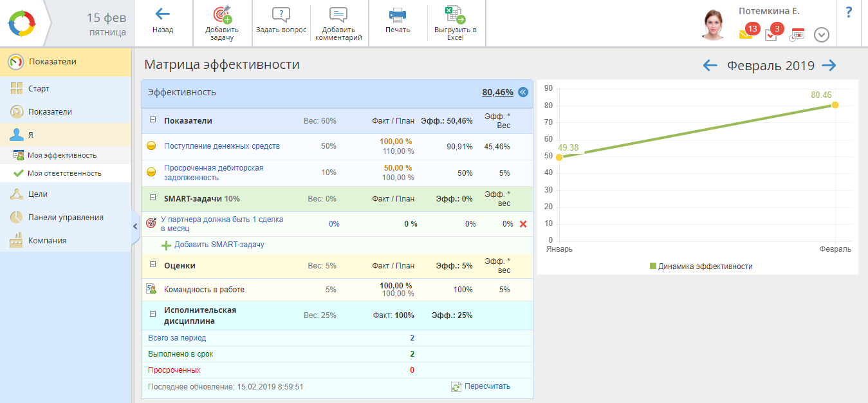Collapse the Показатели section in matrix
868x403 pixels.
(x=153, y=120)
